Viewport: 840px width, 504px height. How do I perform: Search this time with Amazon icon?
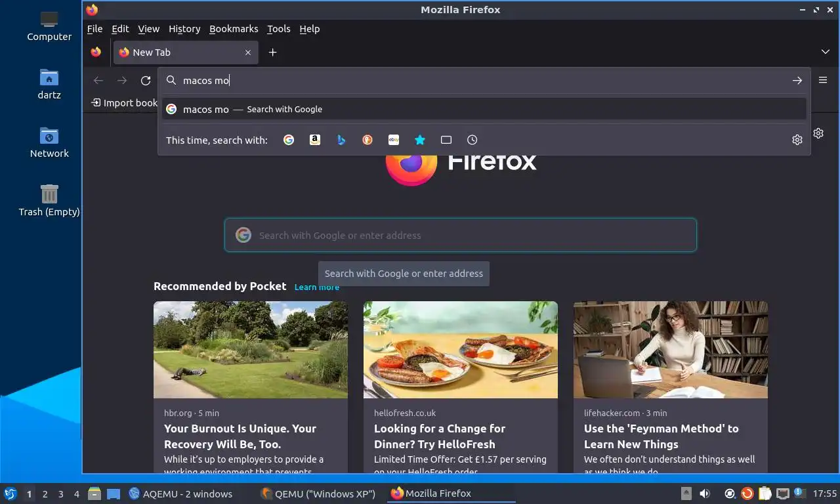[315, 140]
